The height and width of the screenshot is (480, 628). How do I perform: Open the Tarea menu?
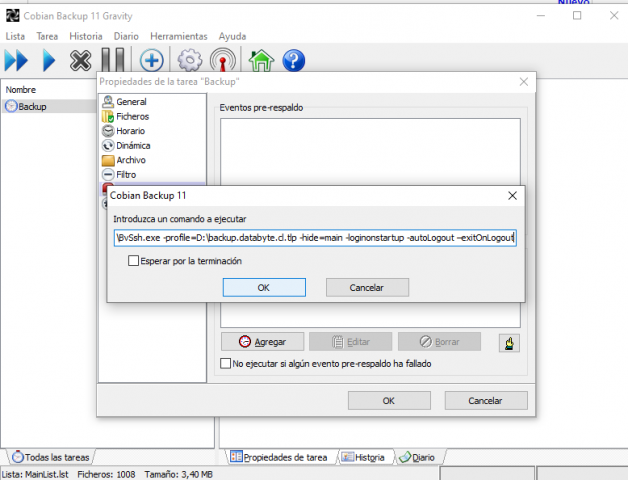click(x=47, y=36)
